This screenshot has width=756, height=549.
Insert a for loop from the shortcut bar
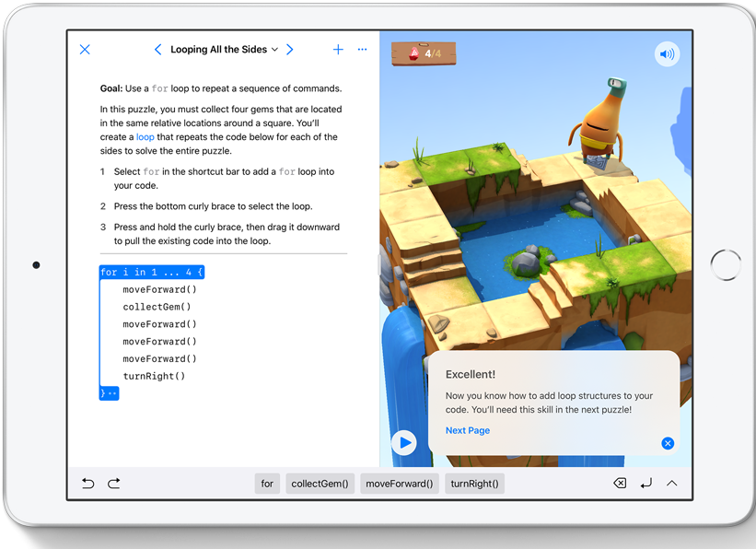[267, 484]
